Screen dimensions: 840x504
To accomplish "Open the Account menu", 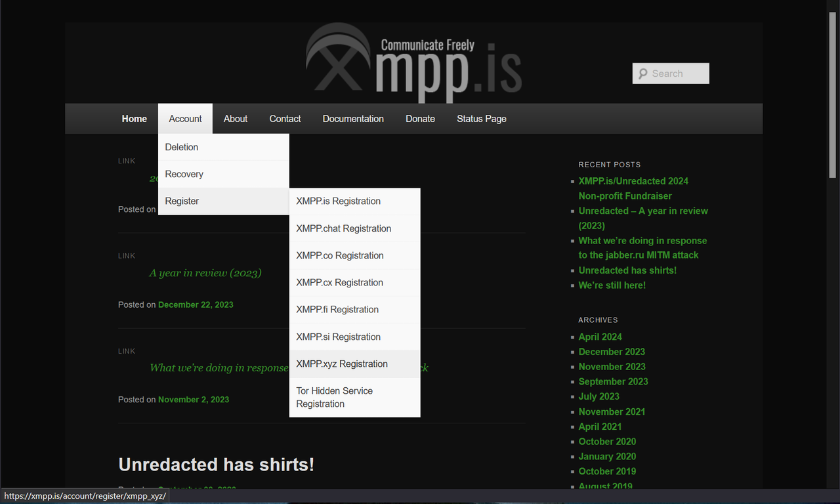I will 185,119.
